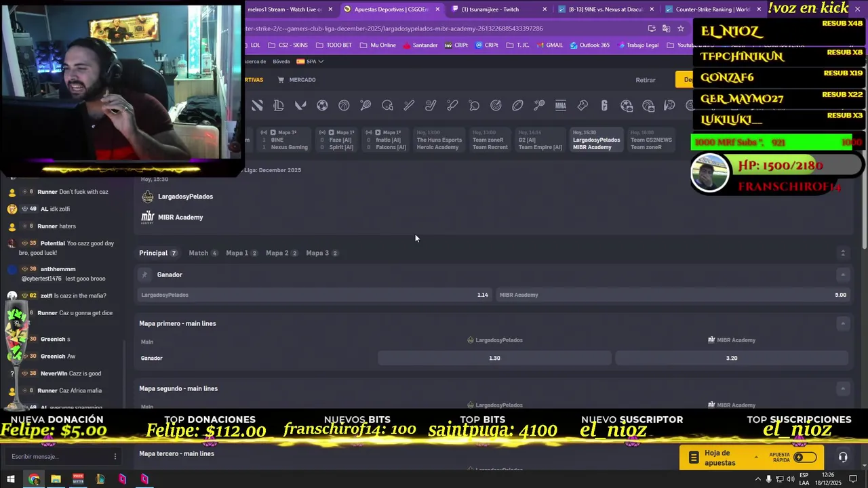This screenshot has width=868, height=488.
Task: Open the CS2 - SKINS bookmark folder
Action: click(288, 45)
